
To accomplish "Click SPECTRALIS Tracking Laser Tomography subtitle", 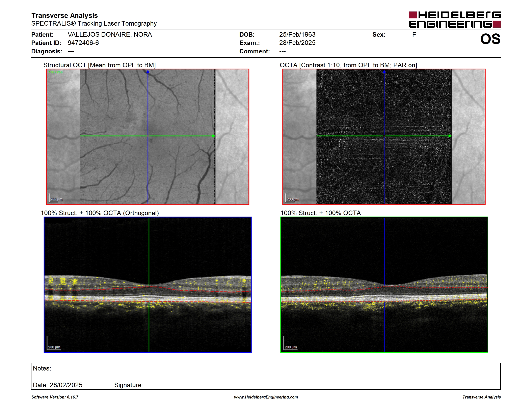I will pos(94,24).
